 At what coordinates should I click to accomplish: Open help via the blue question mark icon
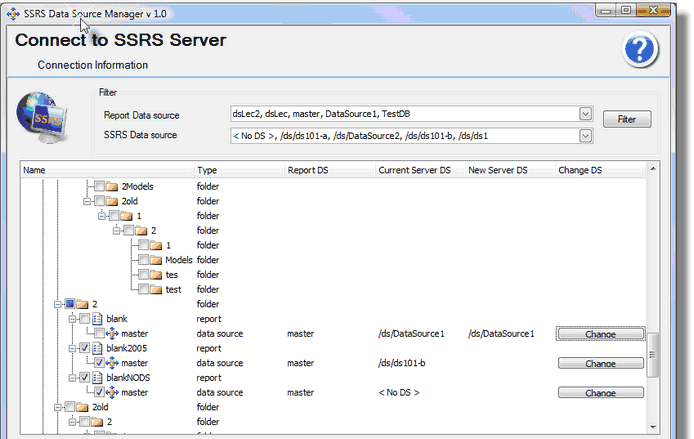tap(640, 49)
